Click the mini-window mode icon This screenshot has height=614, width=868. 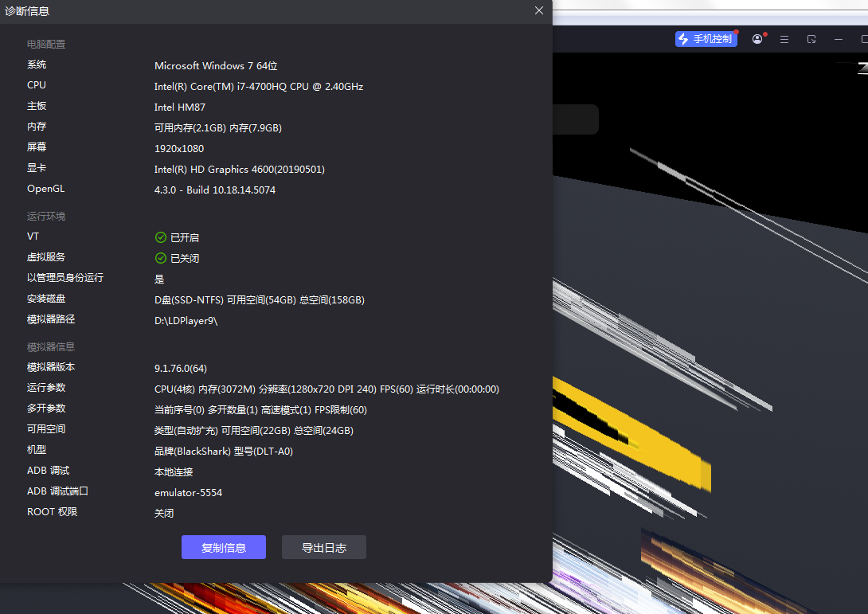point(811,39)
